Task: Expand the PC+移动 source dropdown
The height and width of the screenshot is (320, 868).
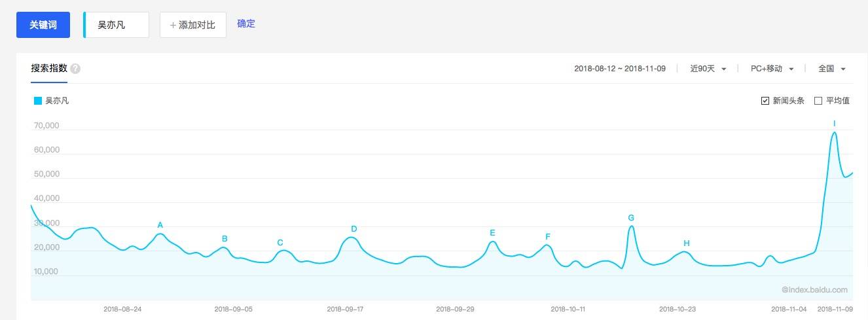Action: [x=772, y=69]
